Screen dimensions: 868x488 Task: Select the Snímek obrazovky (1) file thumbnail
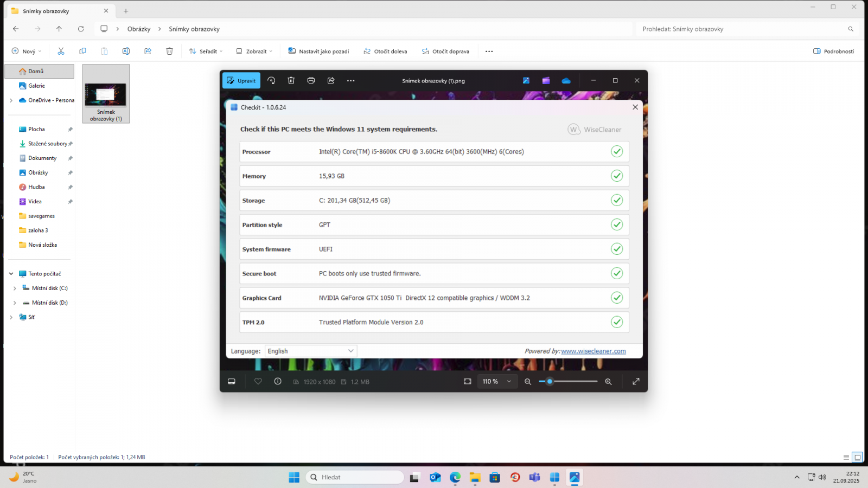[106, 94]
